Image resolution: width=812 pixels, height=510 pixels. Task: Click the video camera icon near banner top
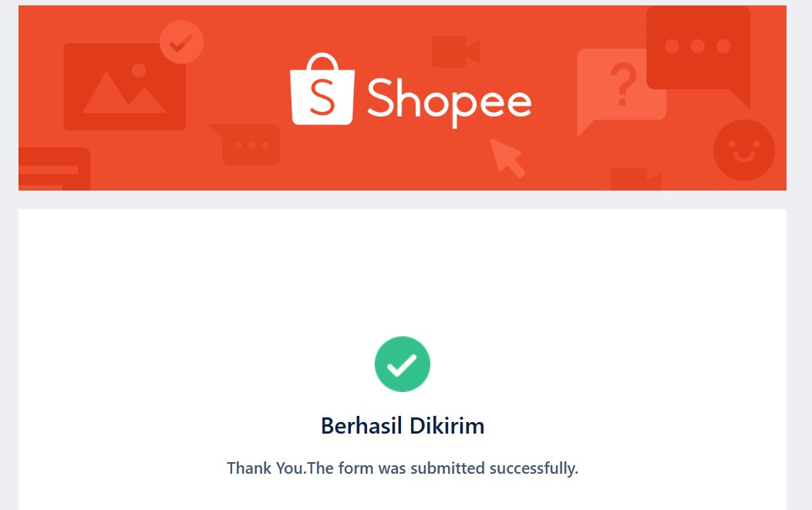(x=455, y=52)
